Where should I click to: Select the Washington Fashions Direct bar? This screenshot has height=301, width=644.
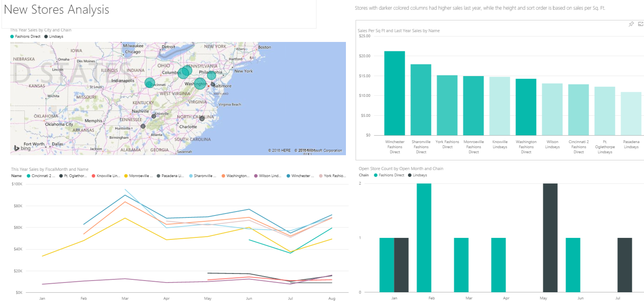526,107
